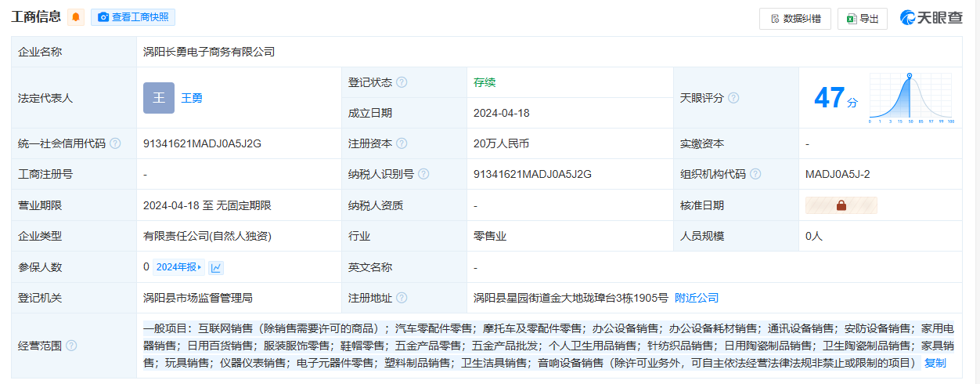
Task: Click the score distribution chart
Action: 911,99
